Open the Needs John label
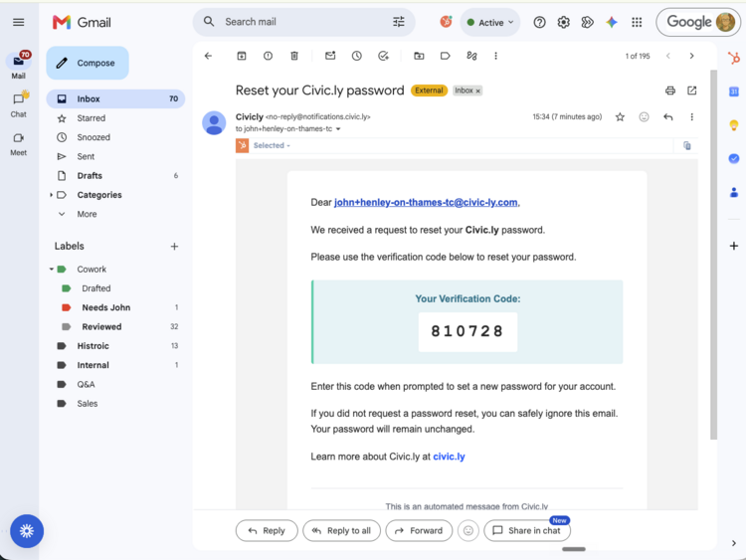Screen dimensions: 746x560 pyautogui.click(x=115, y=307)
